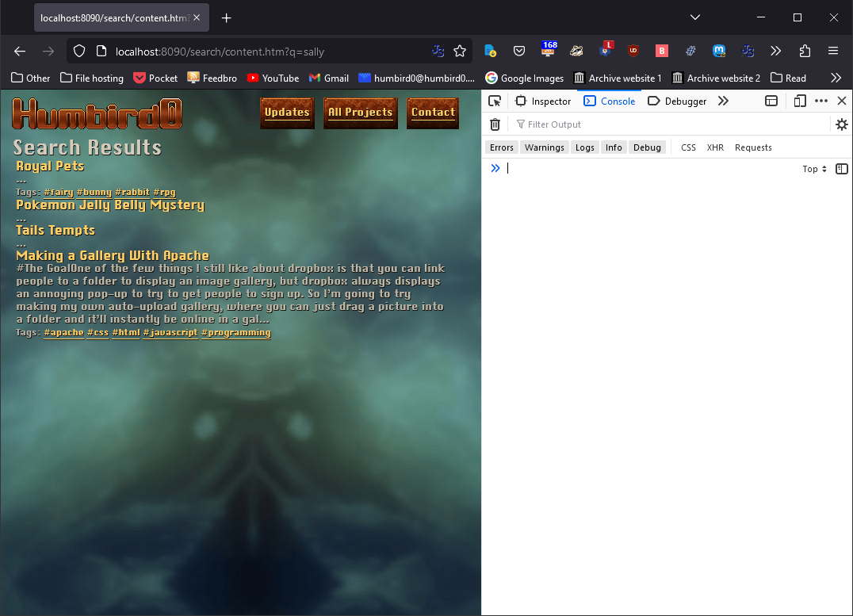Click the All Projects nav button

[x=360, y=113]
